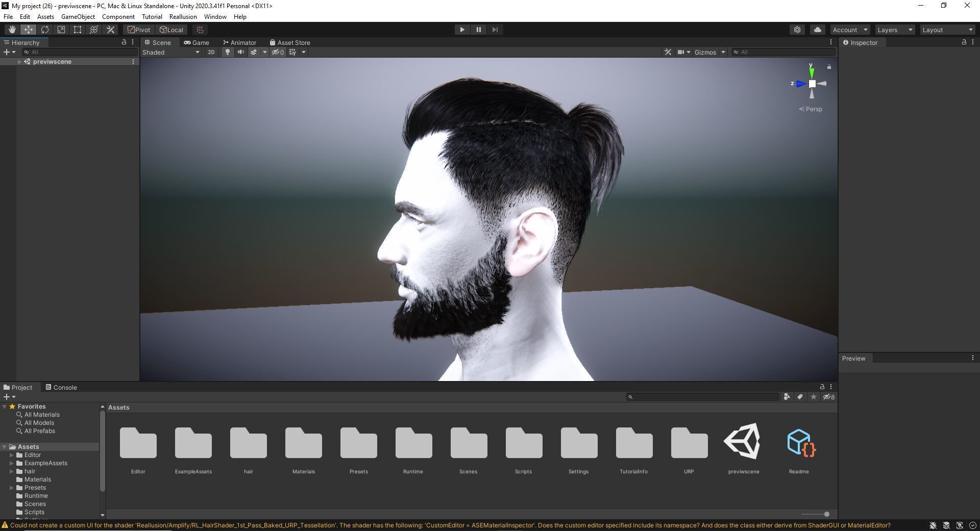Viewport: 980px width, 531px height.
Task: Click the Project search field
Action: [703, 397]
